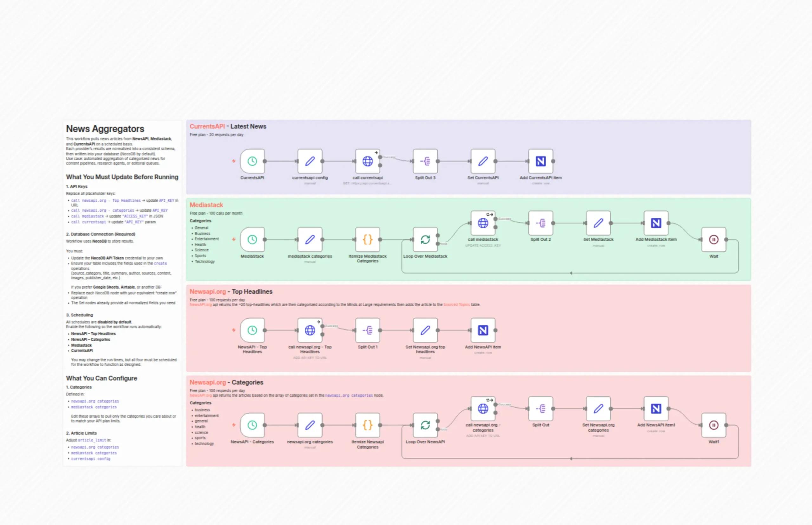Select the newsapi.org categories edit node

(x=310, y=425)
